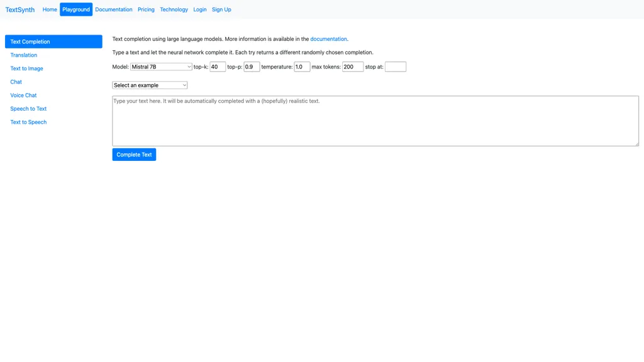Open the Technology page

174,9
